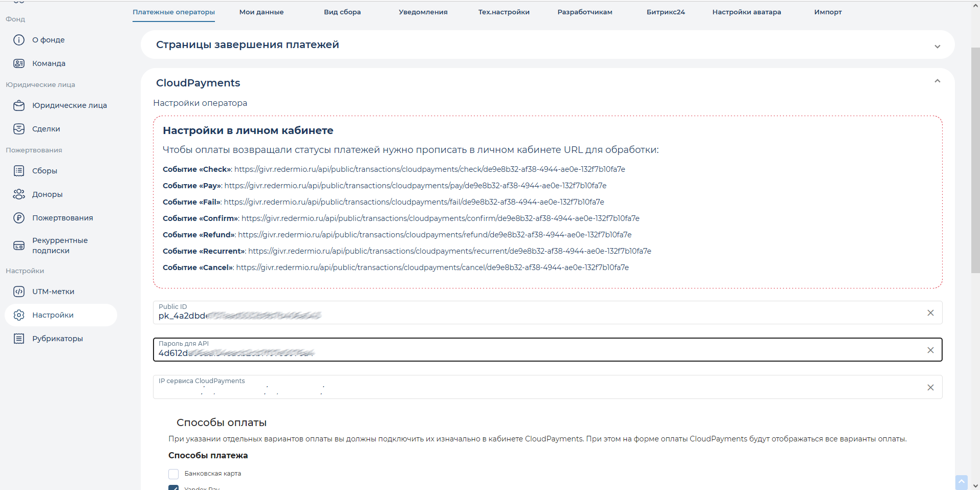Open the Разработчикам tab
This screenshot has width=980, height=490.
tap(585, 12)
